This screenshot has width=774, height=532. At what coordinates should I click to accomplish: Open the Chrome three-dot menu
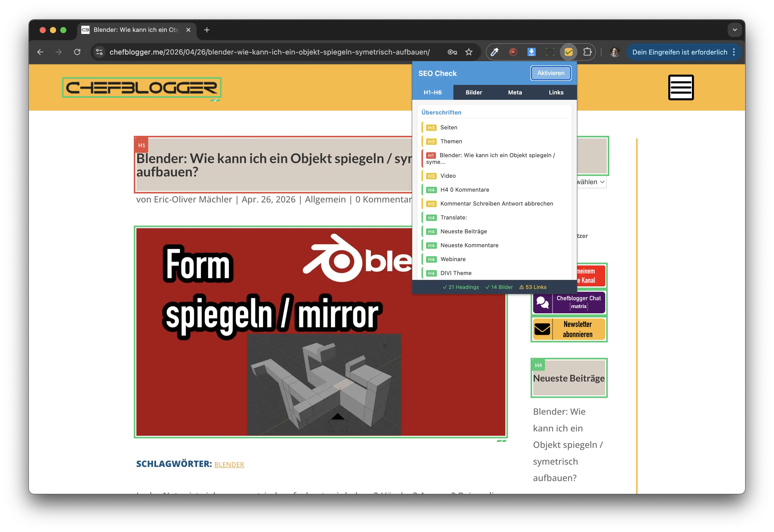click(734, 52)
